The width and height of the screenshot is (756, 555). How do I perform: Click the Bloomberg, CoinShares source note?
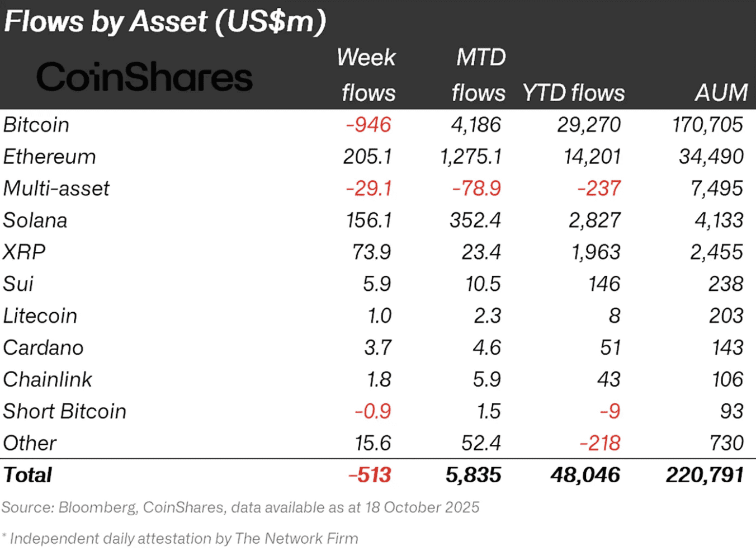point(240,507)
